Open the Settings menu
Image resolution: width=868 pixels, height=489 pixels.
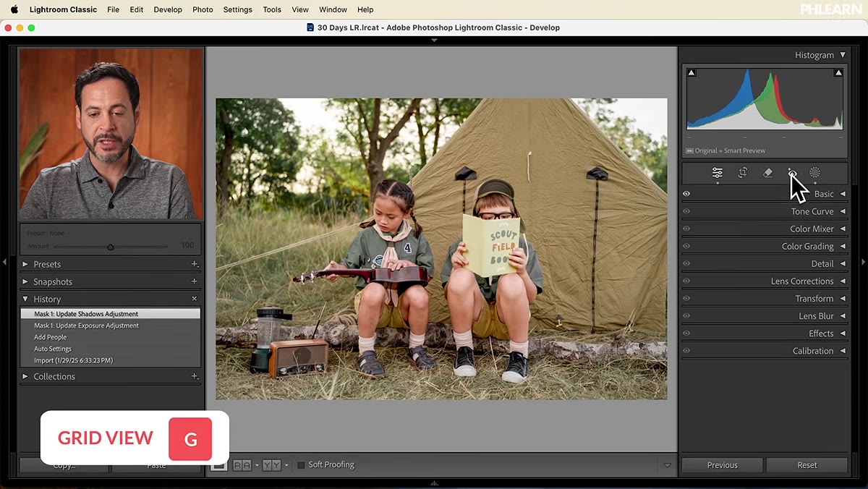click(x=237, y=9)
